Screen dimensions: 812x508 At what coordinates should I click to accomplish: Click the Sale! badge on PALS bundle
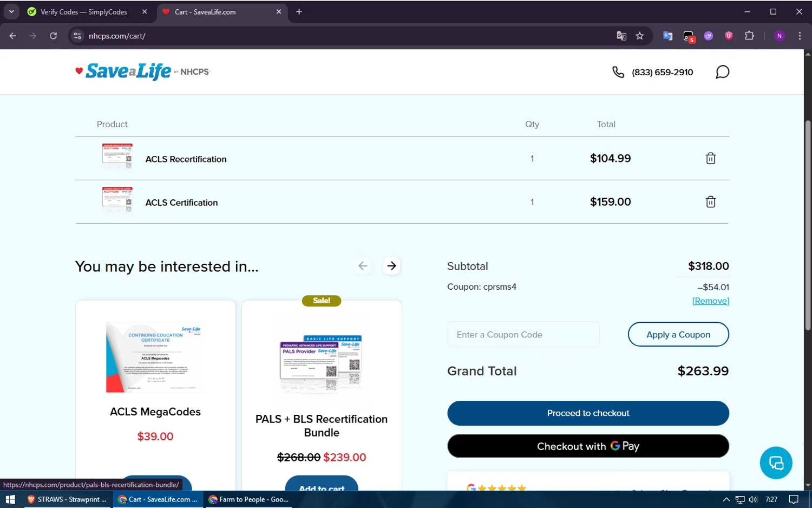click(x=322, y=301)
